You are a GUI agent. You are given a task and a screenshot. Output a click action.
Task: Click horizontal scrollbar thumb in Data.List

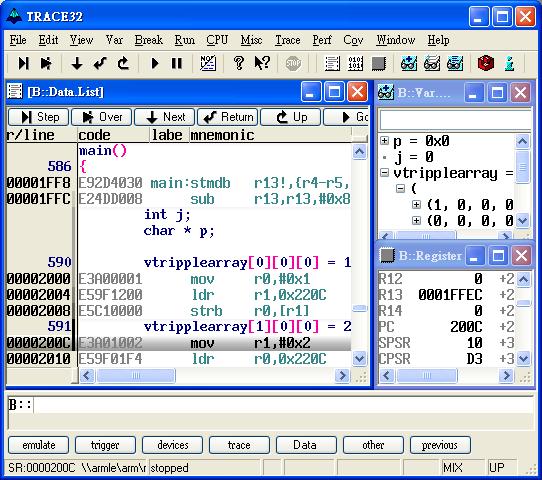[x=136, y=375]
